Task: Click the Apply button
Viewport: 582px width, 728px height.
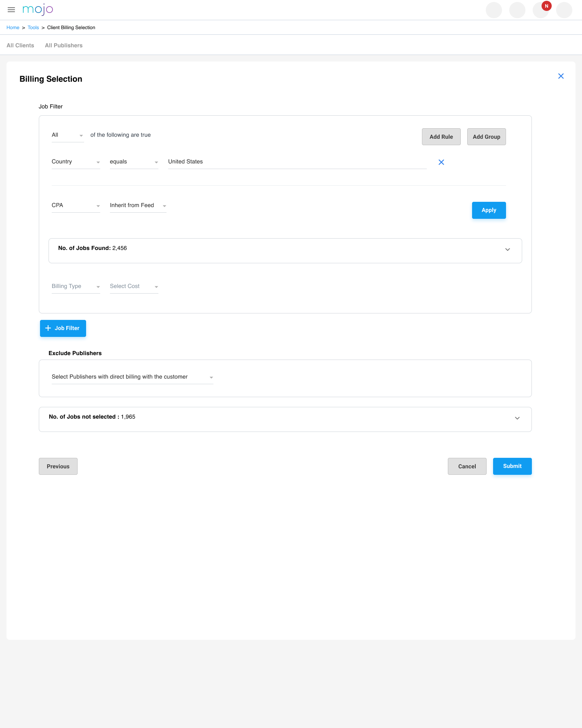Action: click(x=489, y=210)
